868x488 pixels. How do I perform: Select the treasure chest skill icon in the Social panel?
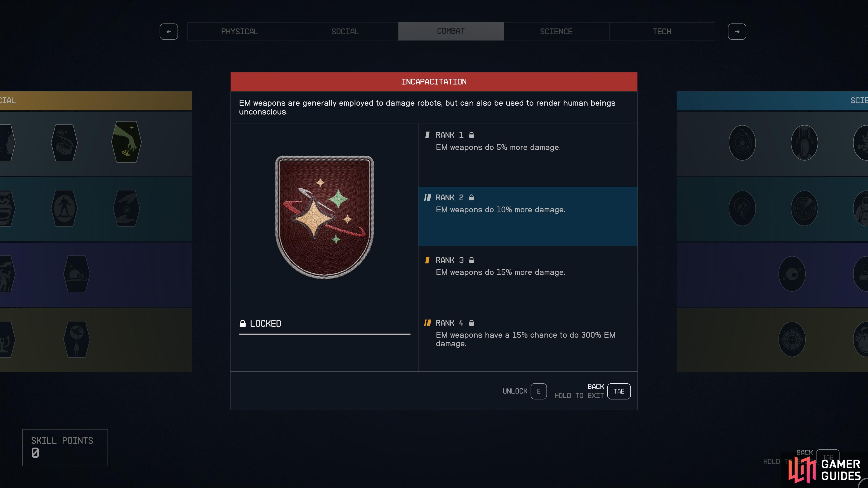[x=64, y=143]
